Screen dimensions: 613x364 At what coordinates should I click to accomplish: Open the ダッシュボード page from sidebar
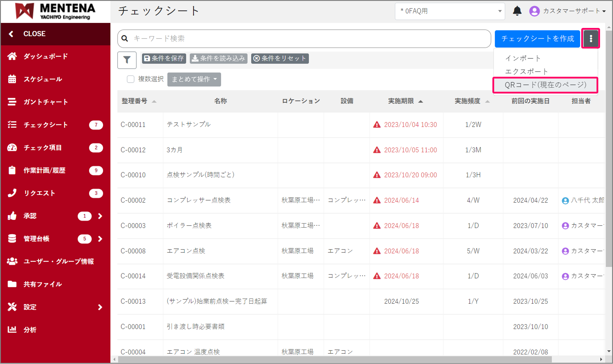coord(46,56)
